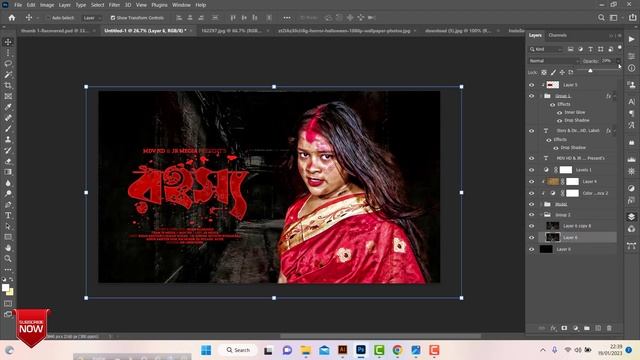Switch to the 162237.jpg document tab

(x=232, y=31)
